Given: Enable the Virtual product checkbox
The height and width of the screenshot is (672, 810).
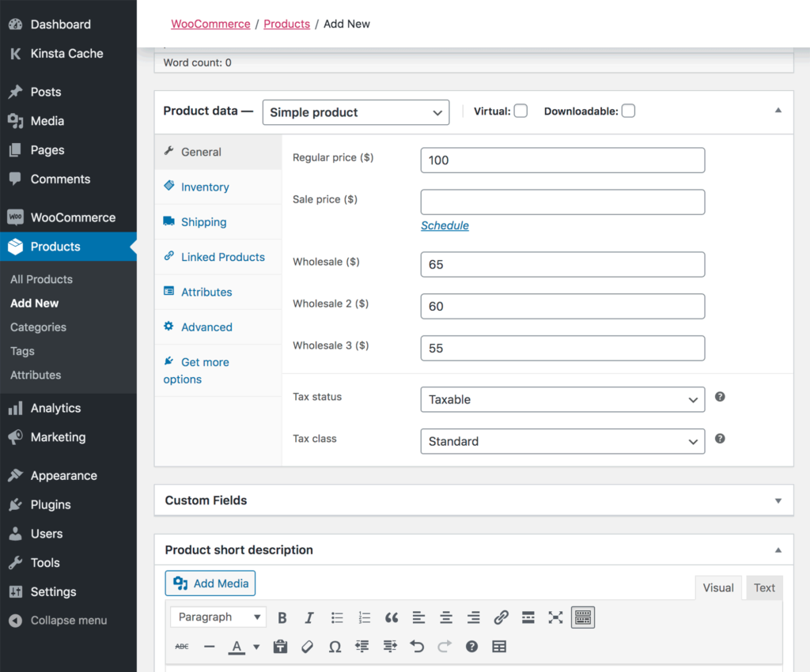Looking at the screenshot, I should [x=520, y=111].
